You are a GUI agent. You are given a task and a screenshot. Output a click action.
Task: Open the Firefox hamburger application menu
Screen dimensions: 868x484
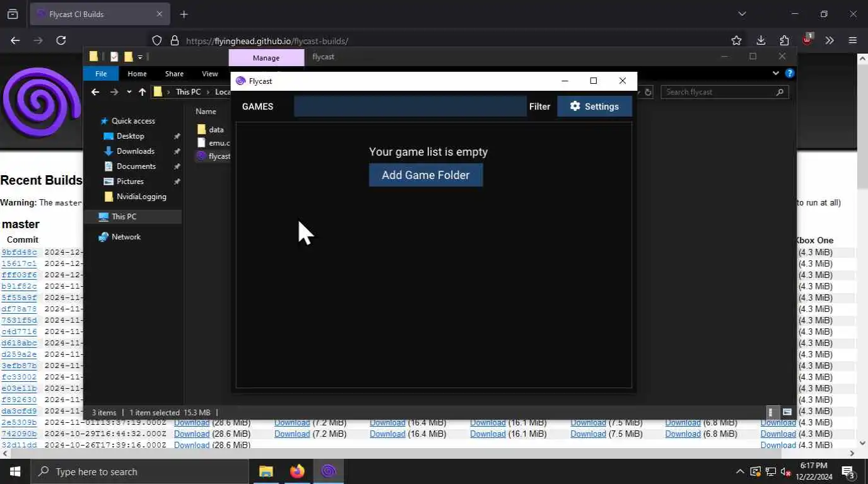pos(853,40)
